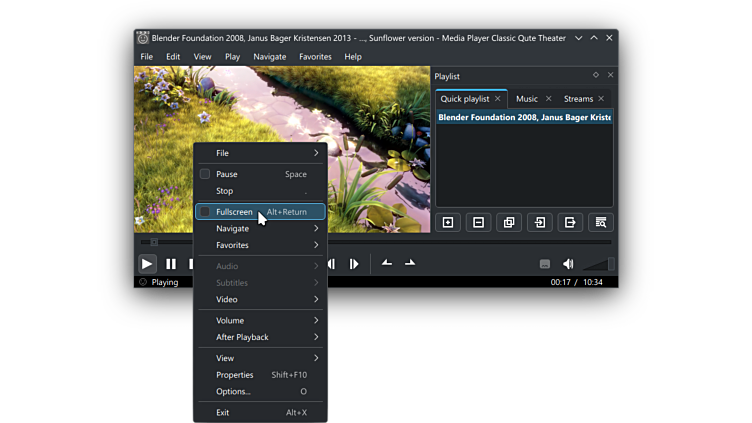Viewport: 752px width, 423px height.
Task: Click the decrease playback speed icon
Action: tap(387, 263)
